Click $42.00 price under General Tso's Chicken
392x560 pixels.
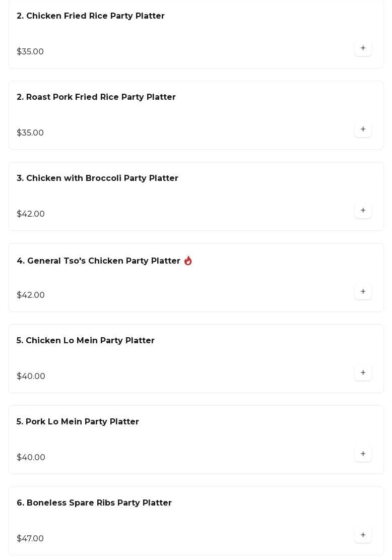31,295
